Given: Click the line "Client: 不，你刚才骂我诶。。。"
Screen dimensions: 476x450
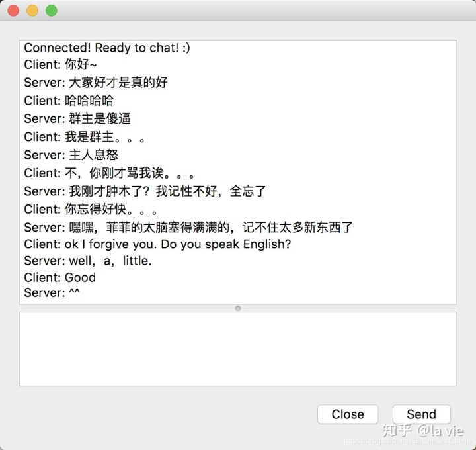Looking at the screenshot, I should point(109,173).
